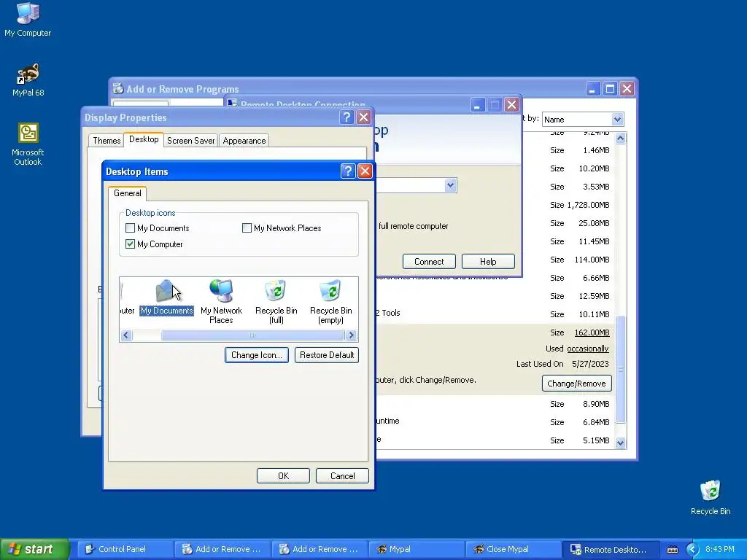Screen dimensions: 747x560
Task: Open the Remote Desktop computer dropdown
Action: coord(450,185)
